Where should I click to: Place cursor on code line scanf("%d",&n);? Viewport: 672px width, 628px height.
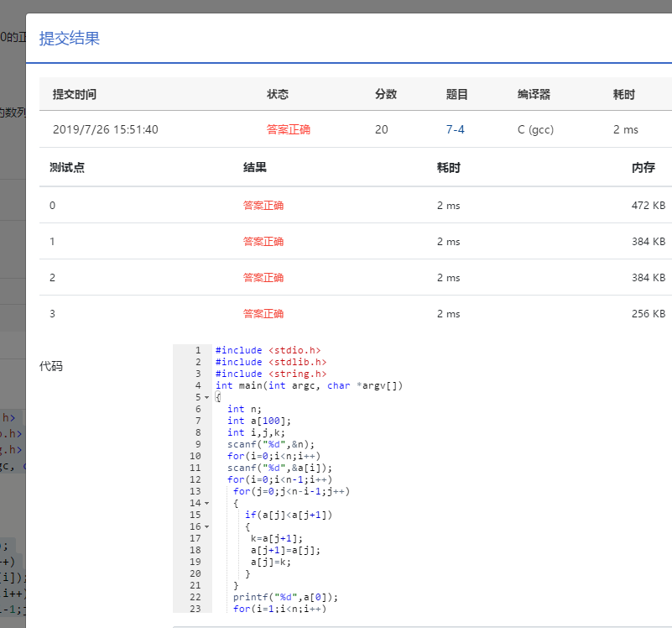pos(271,444)
